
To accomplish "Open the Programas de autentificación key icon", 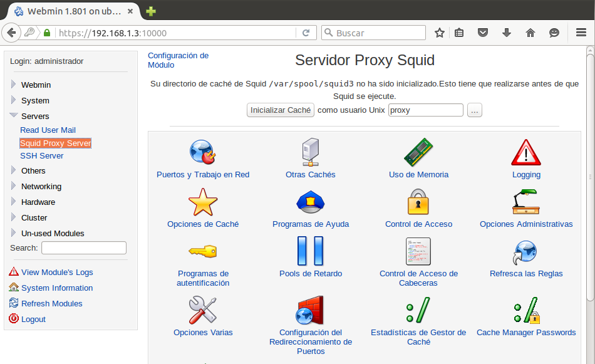I will (203, 251).
